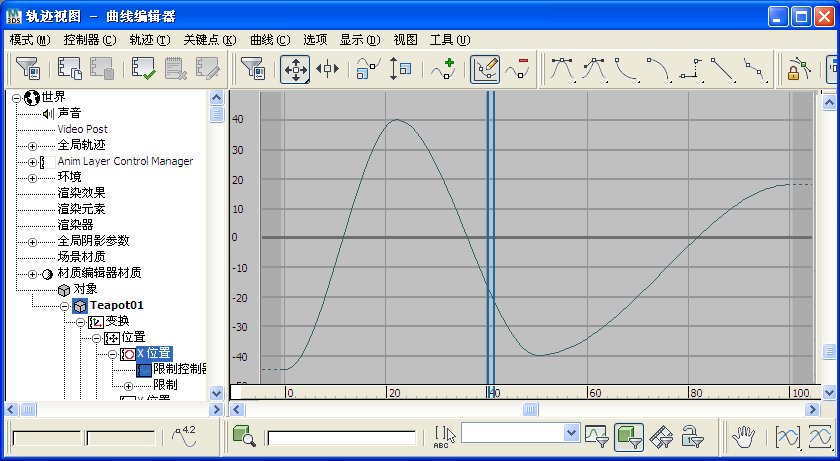The image size is (840, 461).
Task: Select the 限制控制器 tree item
Action: pyautogui.click(x=180, y=369)
